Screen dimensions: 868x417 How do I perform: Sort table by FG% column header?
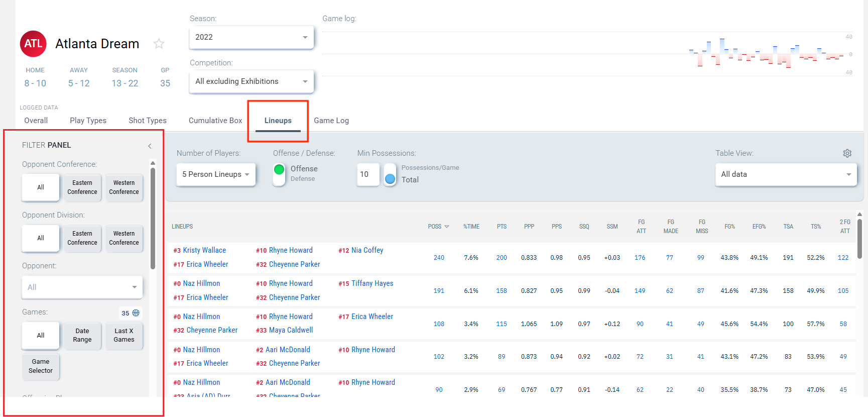tap(730, 227)
